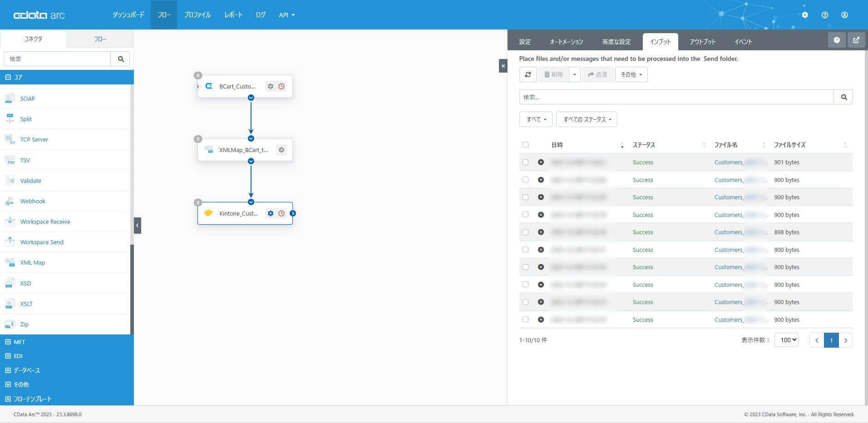Select the Split connector
Viewport: 868px width, 423px height.
(x=26, y=119)
